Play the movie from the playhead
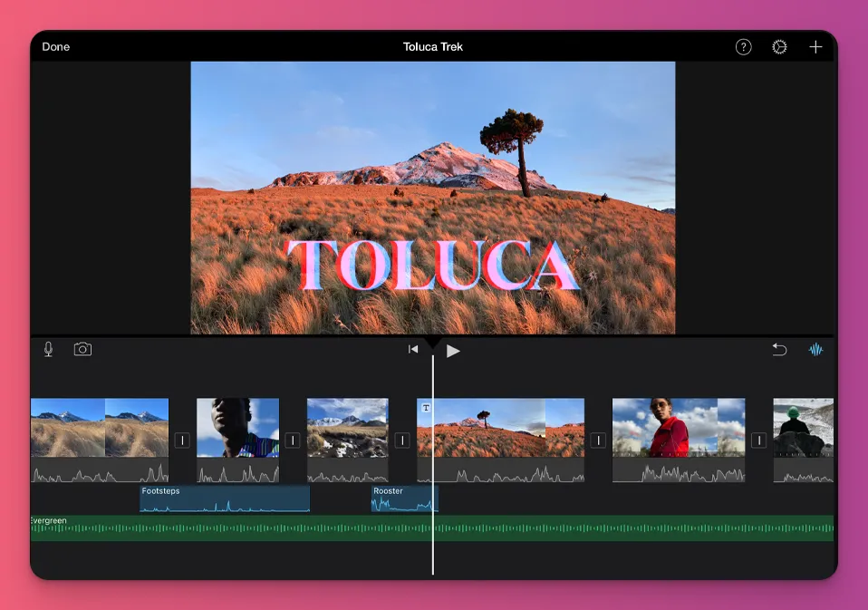This screenshot has width=868, height=610. click(453, 352)
